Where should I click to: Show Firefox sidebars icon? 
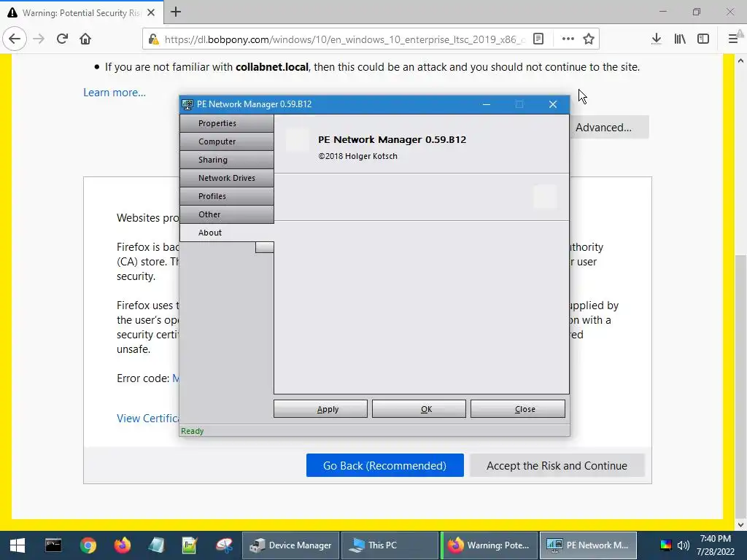pos(703,39)
